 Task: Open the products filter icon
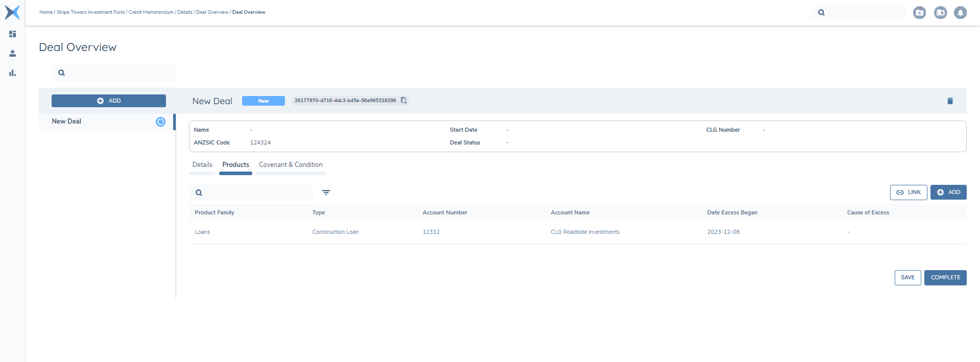tap(326, 192)
